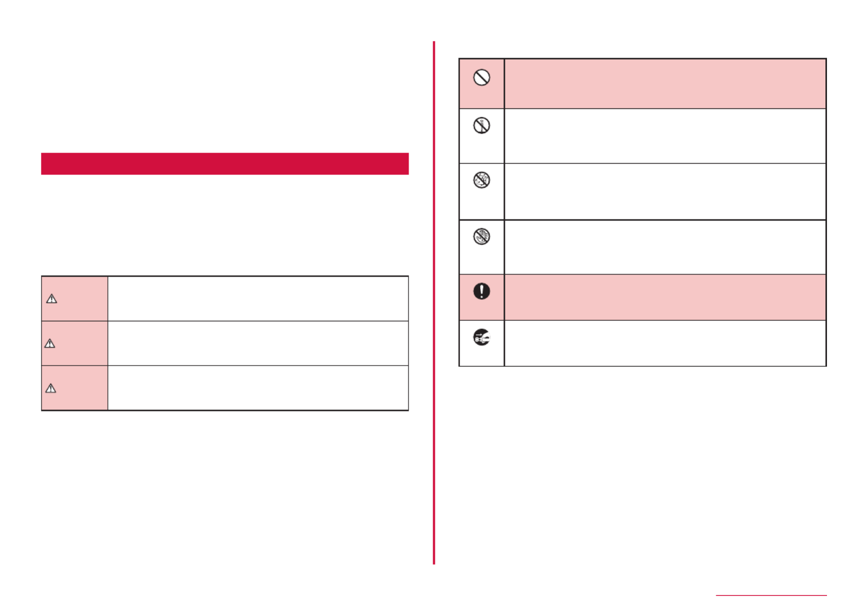
Task: Select blank cell beside no-disassembly icon
Action: click(665, 136)
